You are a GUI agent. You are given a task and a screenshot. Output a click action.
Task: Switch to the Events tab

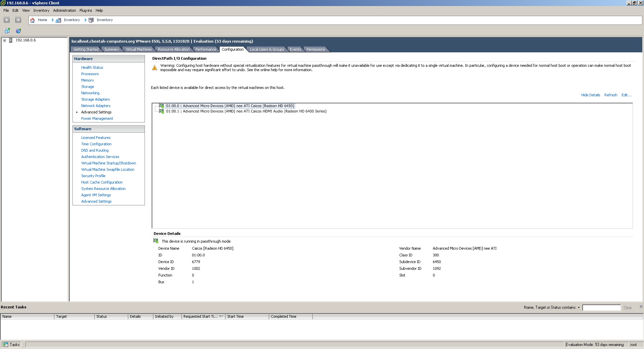click(x=296, y=49)
